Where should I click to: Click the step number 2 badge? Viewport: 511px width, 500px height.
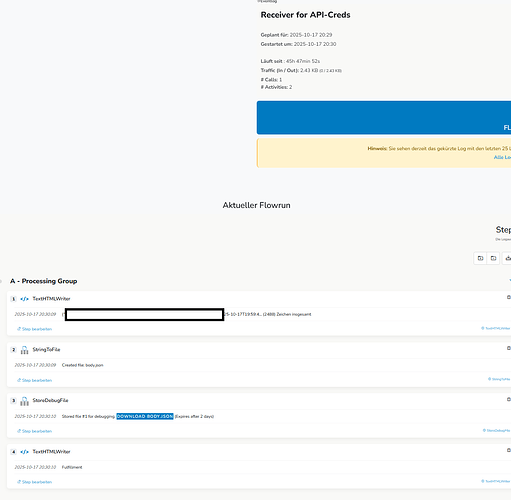(x=14, y=350)
